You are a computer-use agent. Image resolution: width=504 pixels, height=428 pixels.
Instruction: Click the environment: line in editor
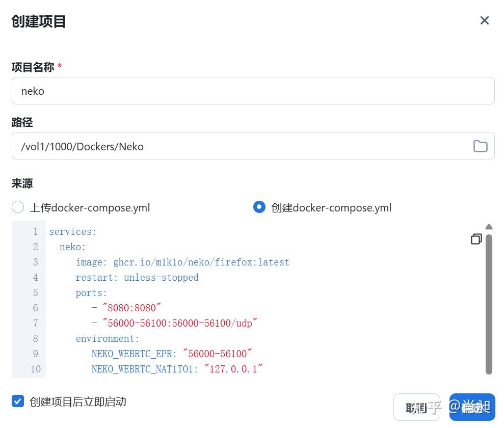pyautogui.click(x=107, y=338)
